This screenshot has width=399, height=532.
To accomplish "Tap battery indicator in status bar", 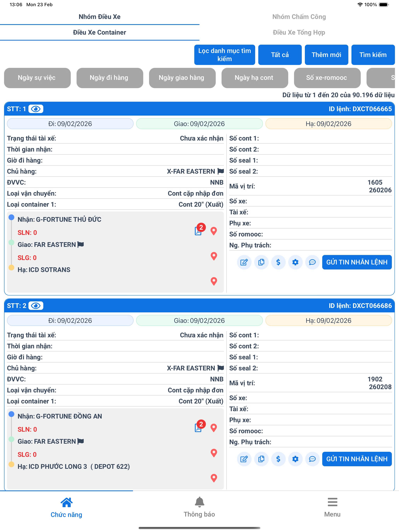I will pyautogui.click(x=384, y=5).
